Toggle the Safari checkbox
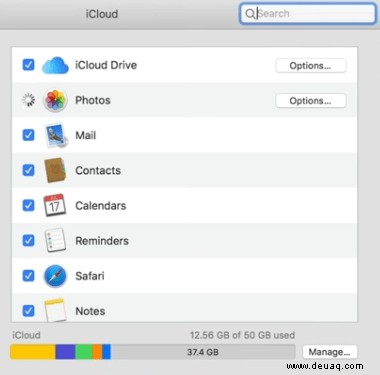Viewport: 380px width, 375px height. pyautogui.click(x=28, y=276)
